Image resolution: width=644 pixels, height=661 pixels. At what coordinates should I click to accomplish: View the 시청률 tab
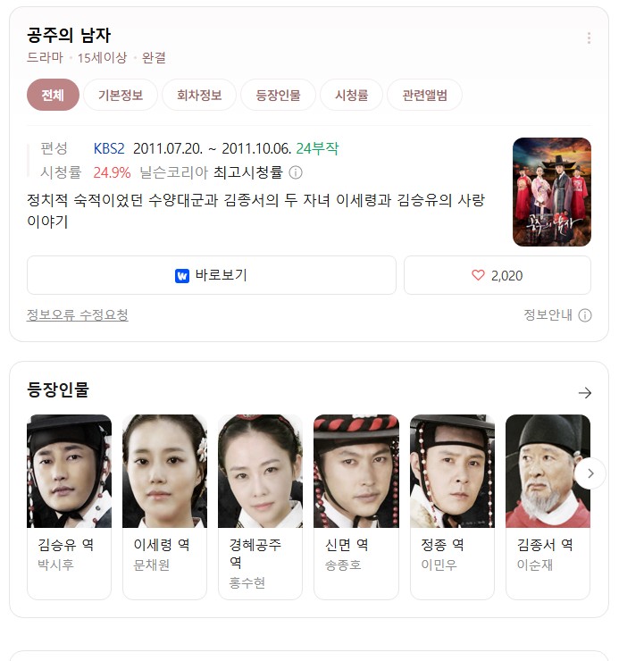click(352, 95)
